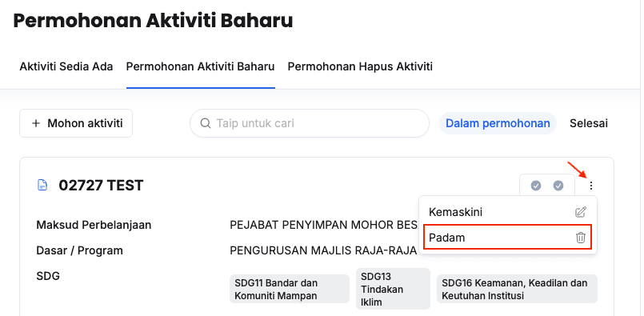Open the Aktiviti Sedia Ada tab
The image size is (644, 316).
click(x=66, y=66)
